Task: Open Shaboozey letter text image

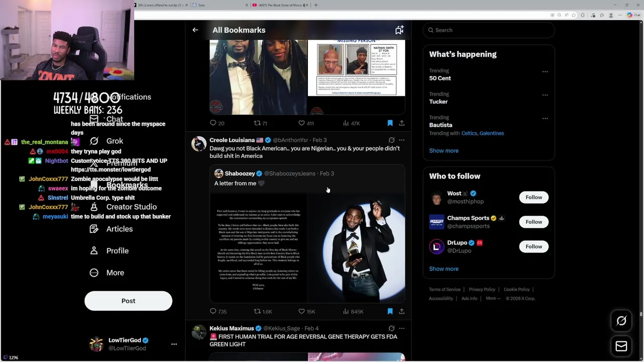Action: [x=258, y=247]
